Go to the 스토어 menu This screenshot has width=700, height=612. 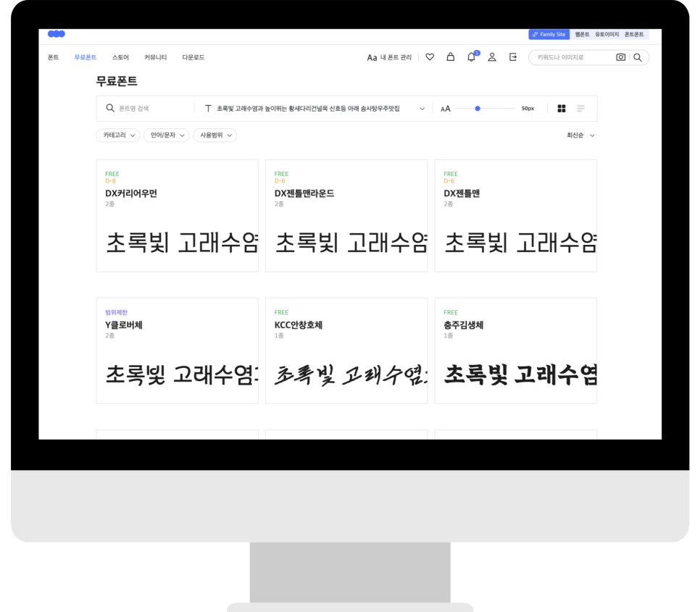pyautogui.click(x=120, y=57)
